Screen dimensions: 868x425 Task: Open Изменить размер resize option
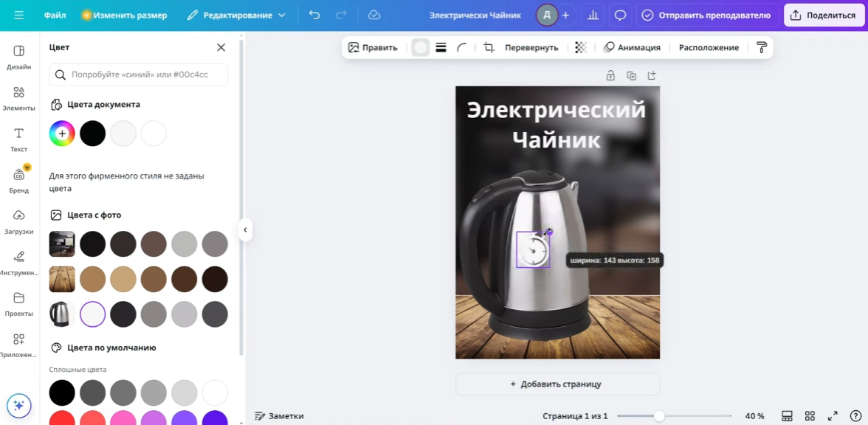click(x=124, y=15)
